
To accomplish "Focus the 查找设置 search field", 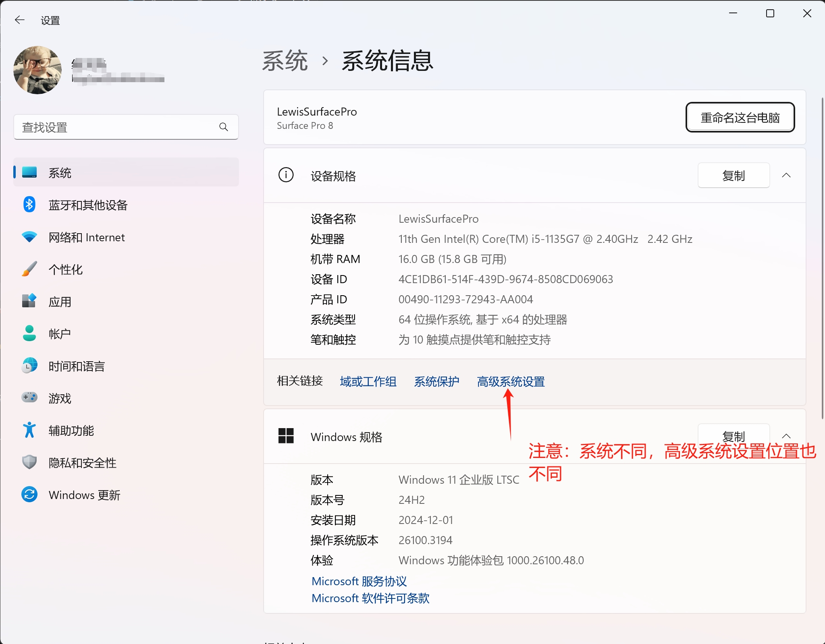I will (126, 127).
